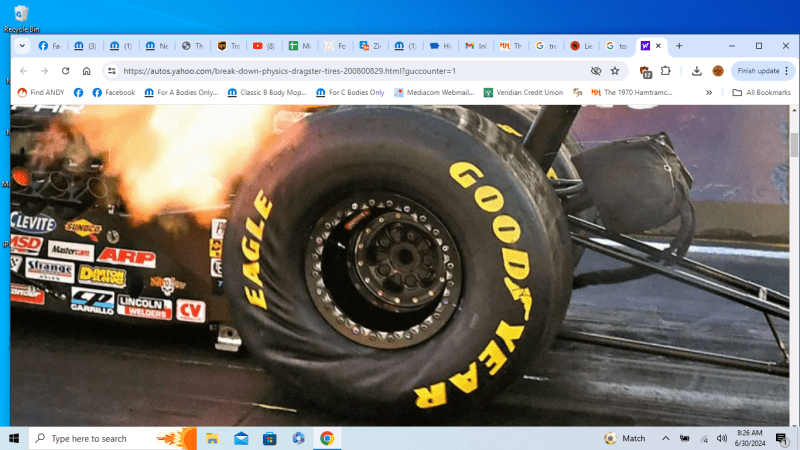Open Copilot icon on taskbar

[x=298, y=438]
